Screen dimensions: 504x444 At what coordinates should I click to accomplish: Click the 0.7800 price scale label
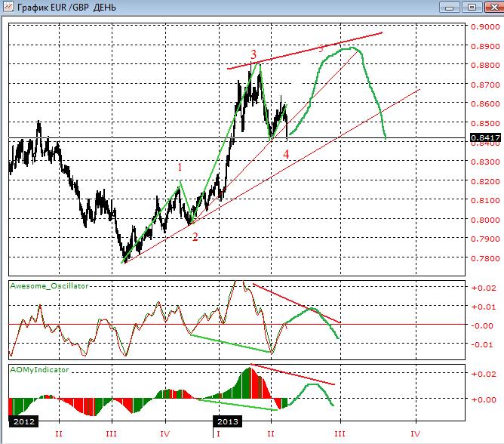(485, 258)
